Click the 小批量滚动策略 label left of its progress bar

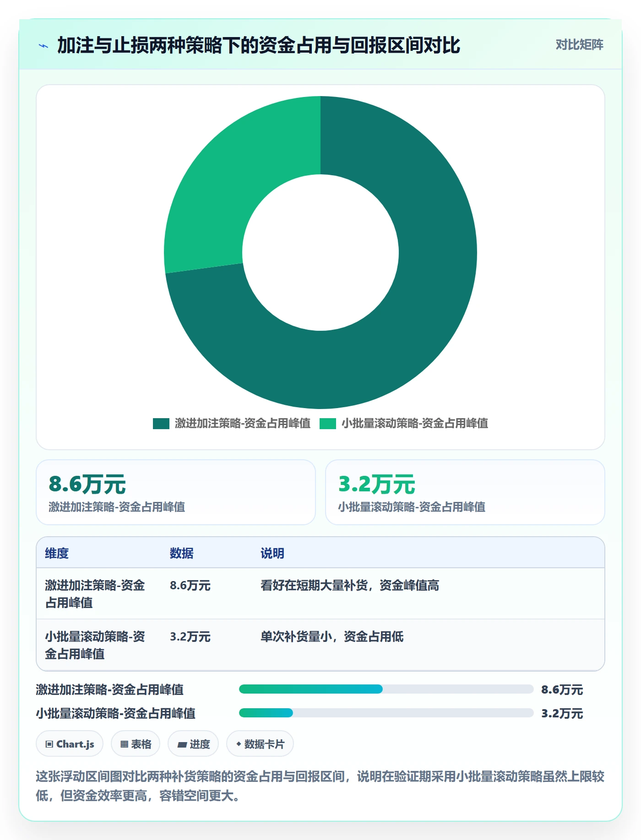tap(116, 713)
